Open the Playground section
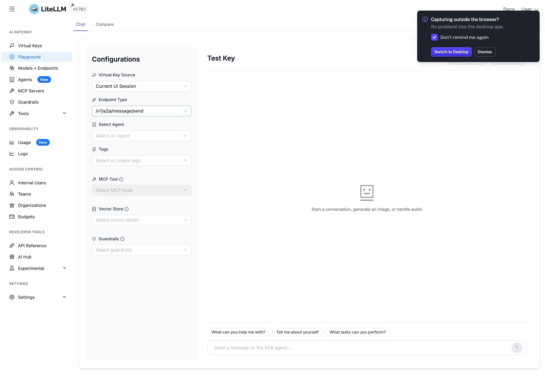The height and width of the screenshot is (392, 545). (29, 57)
